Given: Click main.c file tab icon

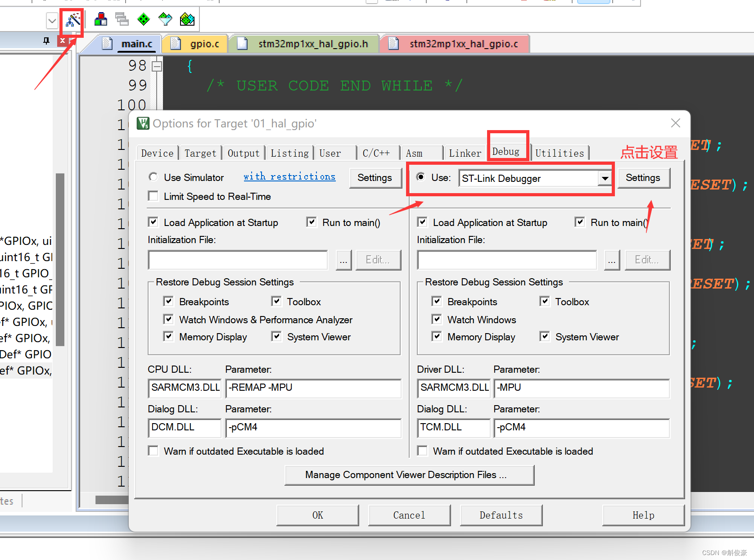Looking at the screenshot, I should click(107, 44).
